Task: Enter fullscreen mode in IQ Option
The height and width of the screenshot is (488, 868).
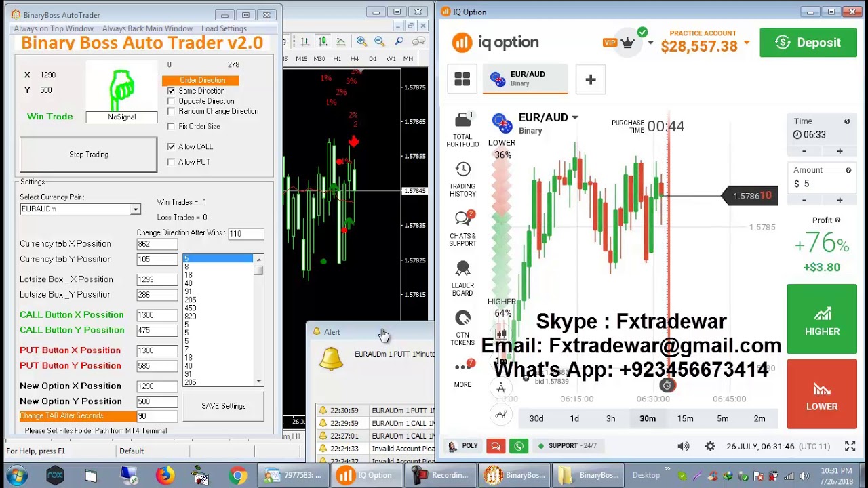Action: tap(850, 446)
